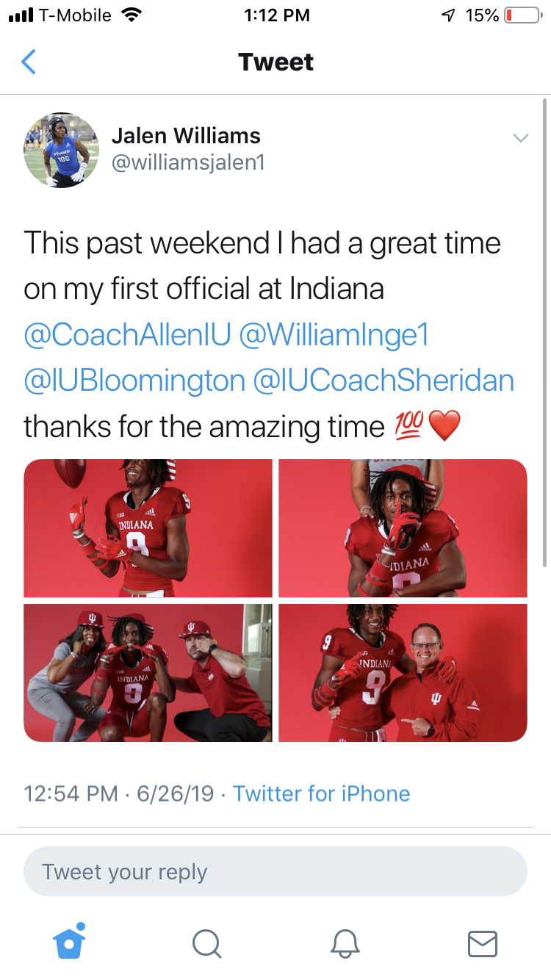Open the @IUCoachSheridan mention

(383, 381)
